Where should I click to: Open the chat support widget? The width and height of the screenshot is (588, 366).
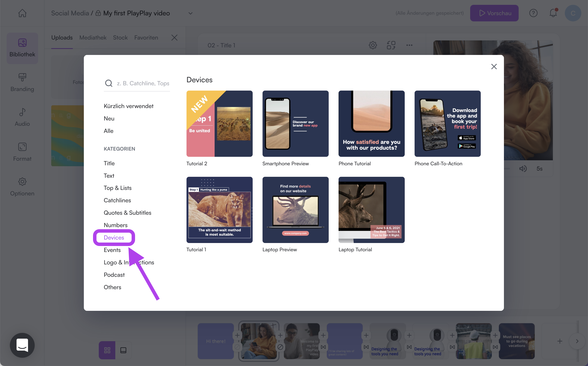pos(22,345)
